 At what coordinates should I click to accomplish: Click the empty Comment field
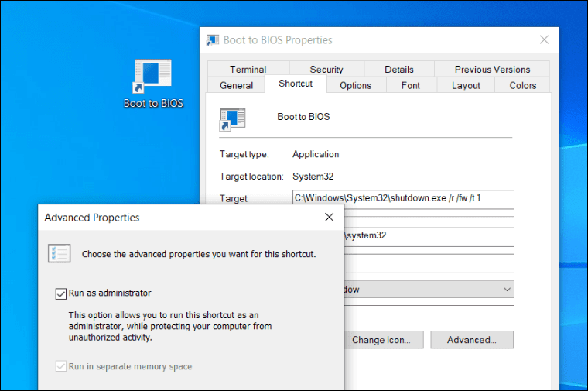(429, 314)
